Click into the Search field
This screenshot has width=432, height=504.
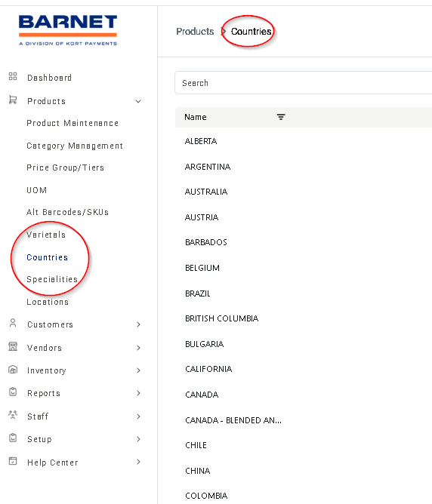[304, 83]
